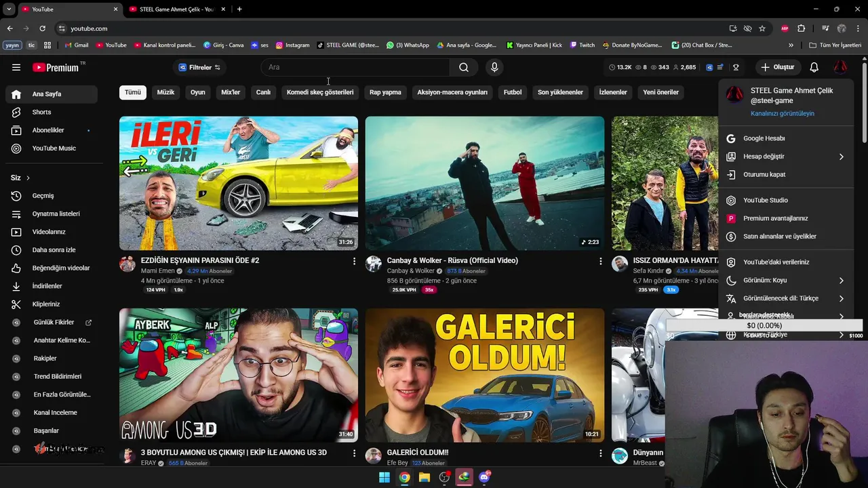Start voice search with the microphone
This screenshot has width=868, height=488.
click(494, 67)
